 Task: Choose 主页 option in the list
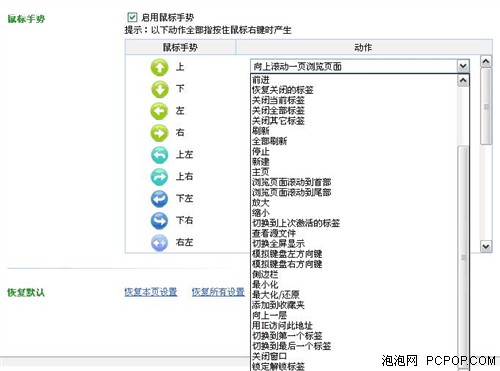click(x=261, y=172)
